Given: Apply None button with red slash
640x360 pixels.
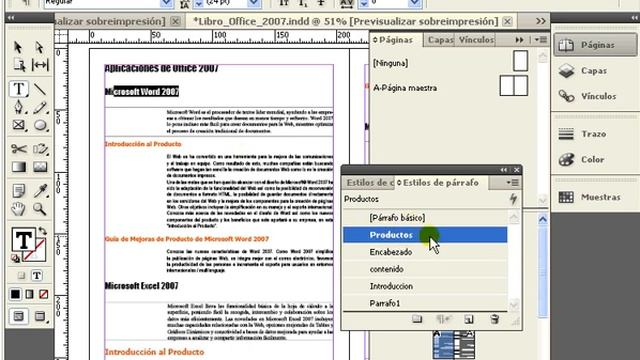Looking at the screenshot, I should tap(43, 294).
